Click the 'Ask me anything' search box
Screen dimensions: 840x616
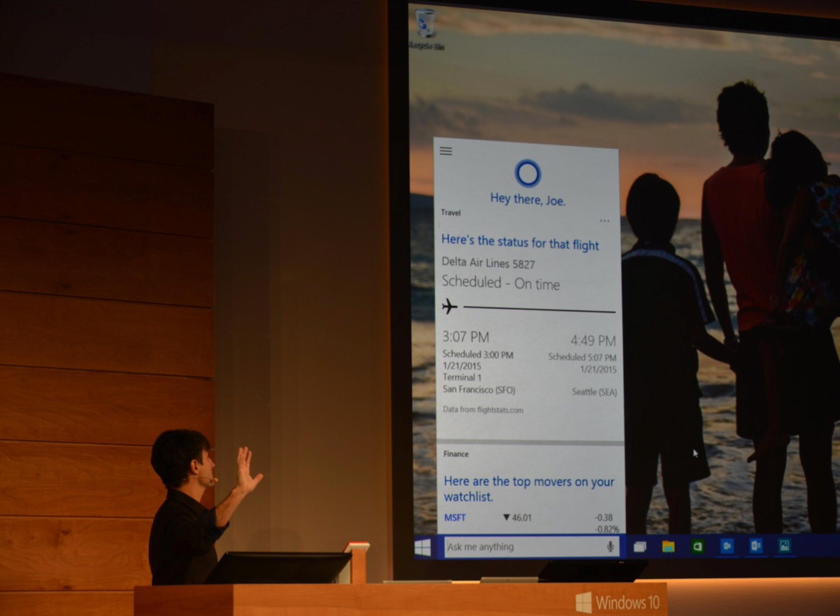point(532,547)
